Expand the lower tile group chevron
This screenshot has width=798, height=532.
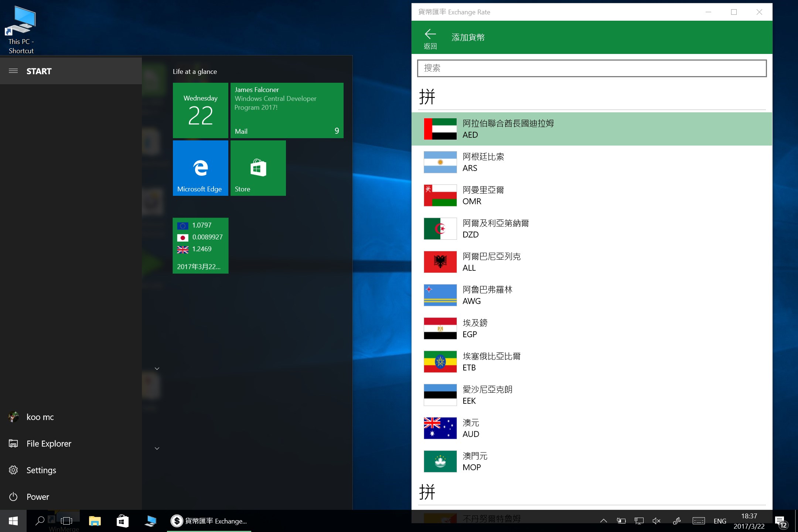(x=157, y=448)
